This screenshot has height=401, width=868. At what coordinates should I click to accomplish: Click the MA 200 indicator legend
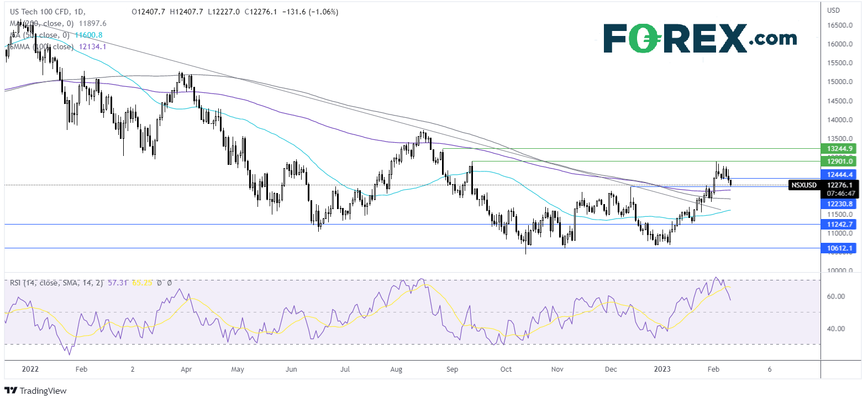[x=42, y=23]
